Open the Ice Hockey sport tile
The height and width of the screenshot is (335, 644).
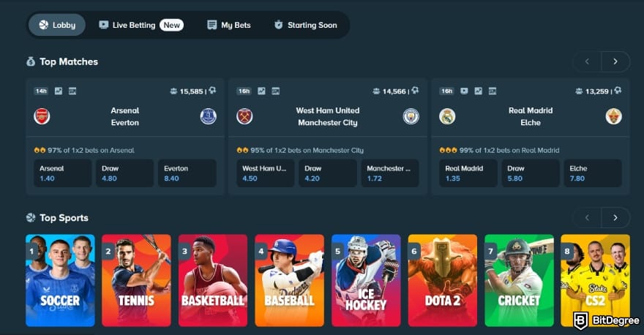click(x=366, y=280)
